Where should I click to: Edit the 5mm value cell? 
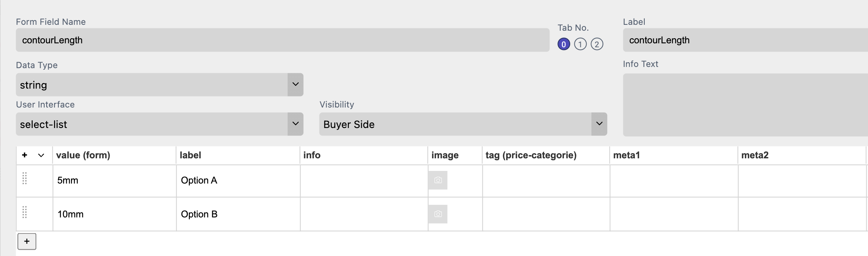pos(114,181)
